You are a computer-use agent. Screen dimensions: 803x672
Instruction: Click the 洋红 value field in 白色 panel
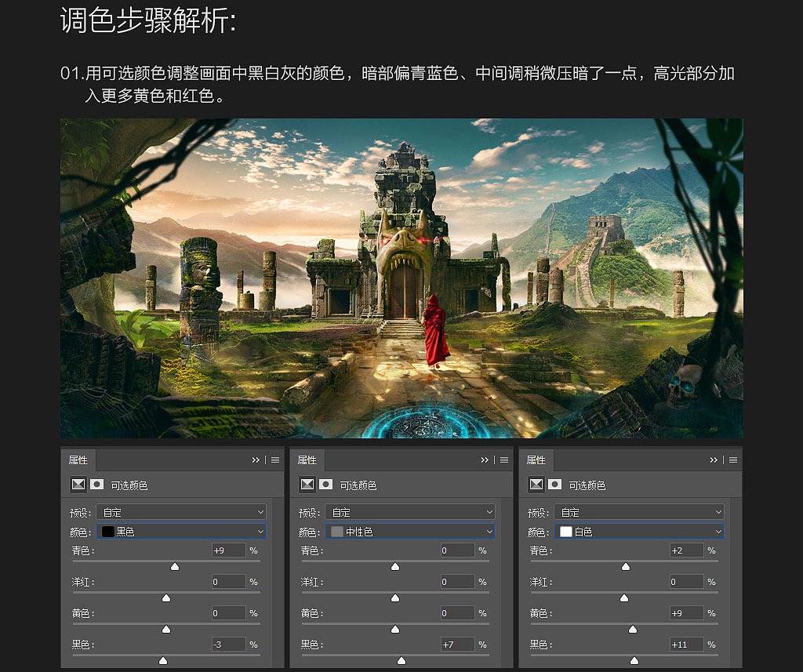point(686,582)
